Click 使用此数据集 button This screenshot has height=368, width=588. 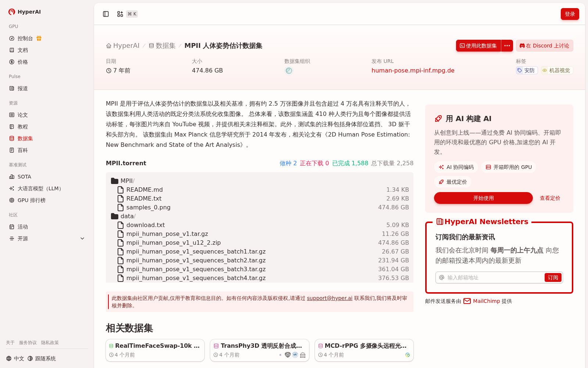[x=478, y=46]
